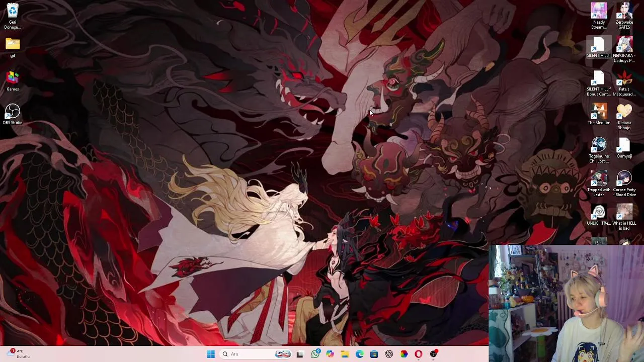Open Fate's Masquerade shortcut
The width and height of the screenshot is (644, 362).
click(624, 83)
